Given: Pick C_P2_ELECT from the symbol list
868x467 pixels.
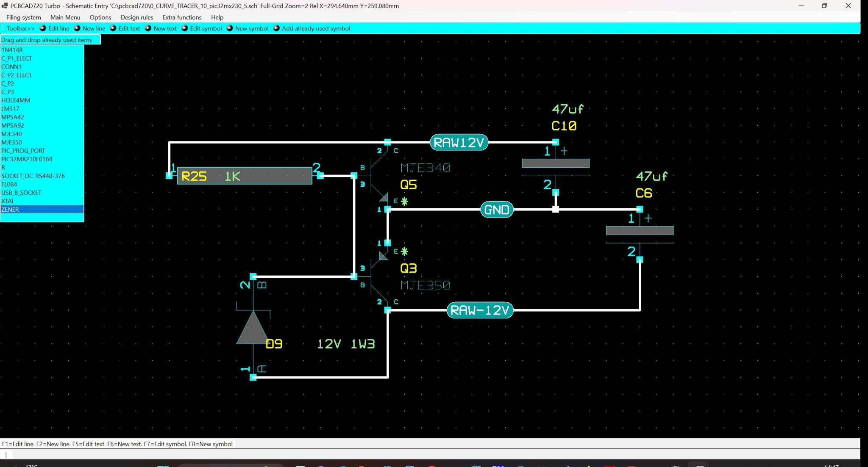Looking at the screenshot, I should click(x=42, y=75).
